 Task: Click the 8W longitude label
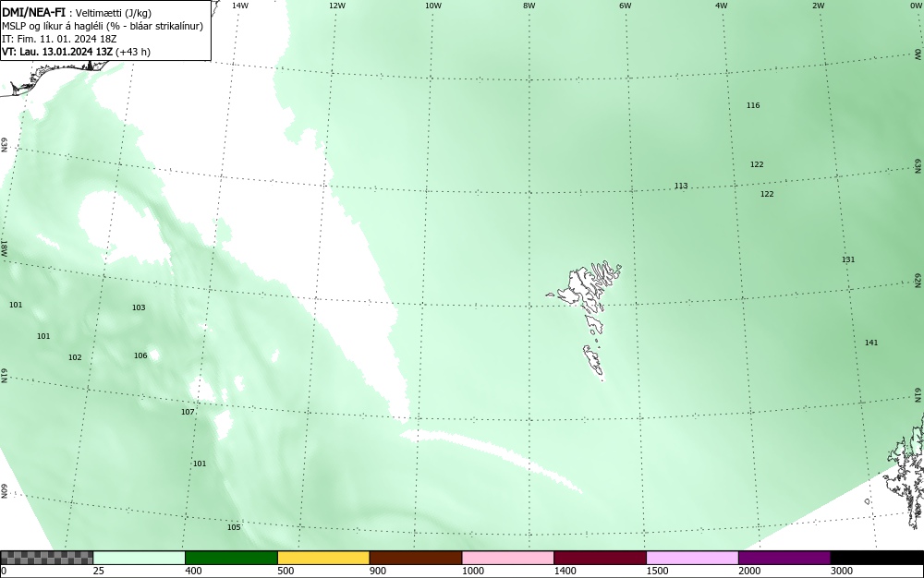529,6
